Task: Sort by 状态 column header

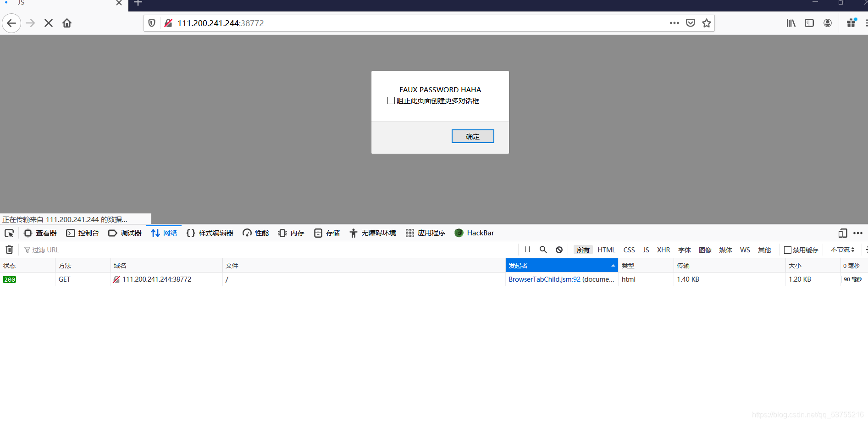Action: (x=28, y=266)
